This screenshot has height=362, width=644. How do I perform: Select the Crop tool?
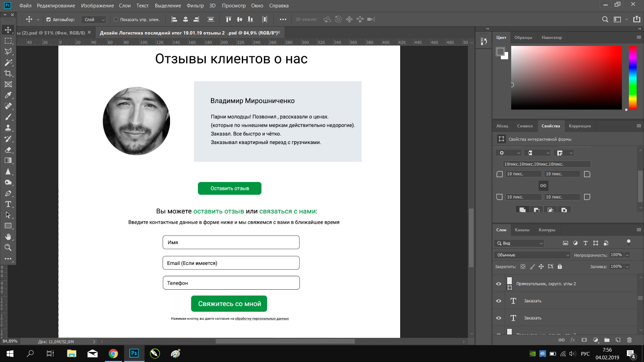[8, 73]
